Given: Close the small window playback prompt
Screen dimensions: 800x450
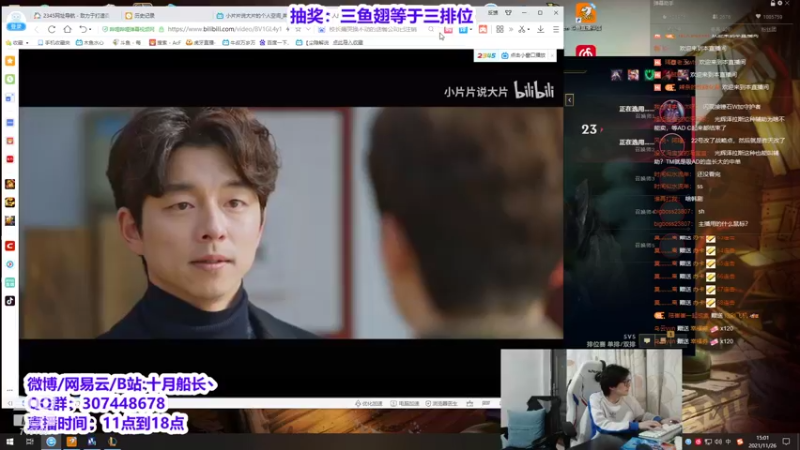Looking at the screenshot, I should coord(552,55).
